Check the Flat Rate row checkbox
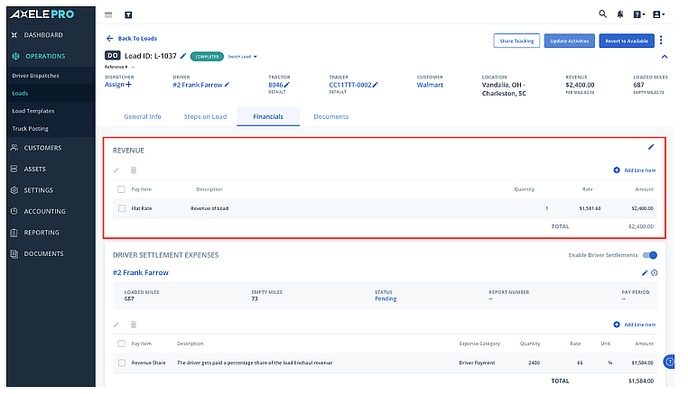688x394 pixels. coord(122,208)
